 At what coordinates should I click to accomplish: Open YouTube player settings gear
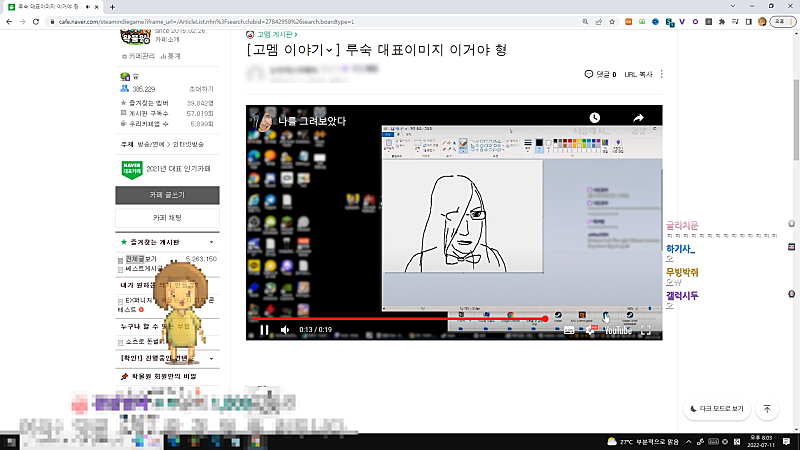click(590, 329)
